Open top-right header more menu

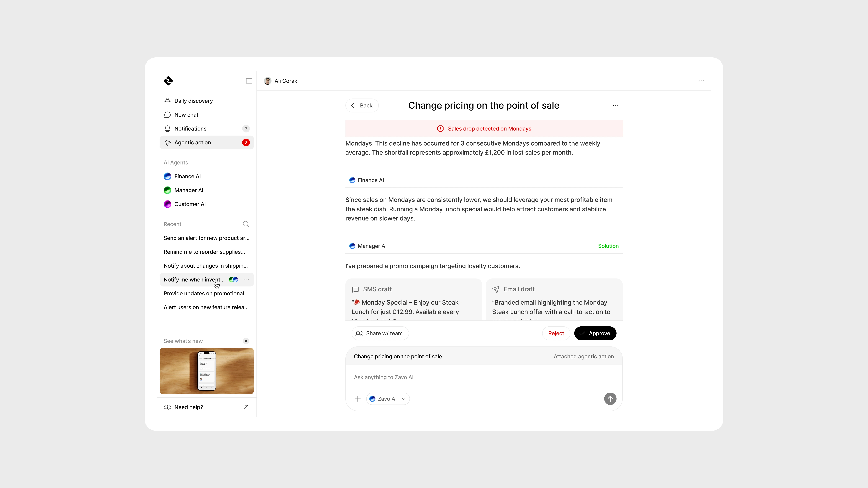[x=701, y=81]
